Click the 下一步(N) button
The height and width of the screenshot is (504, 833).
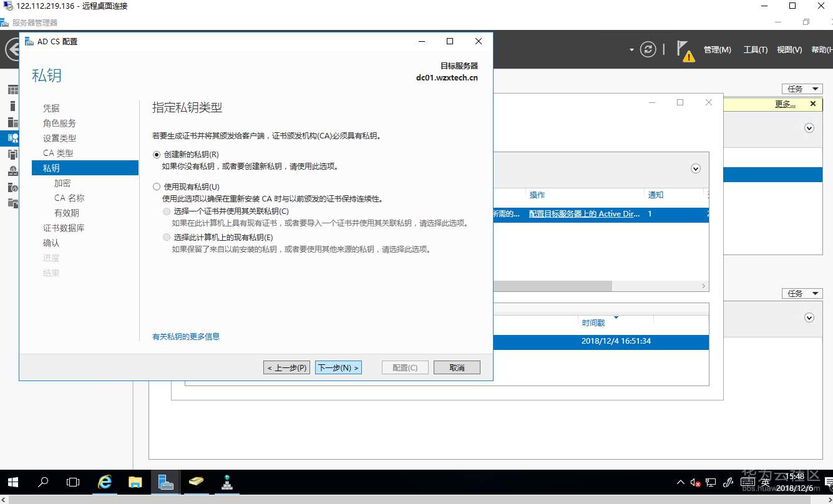click(338, 367)
